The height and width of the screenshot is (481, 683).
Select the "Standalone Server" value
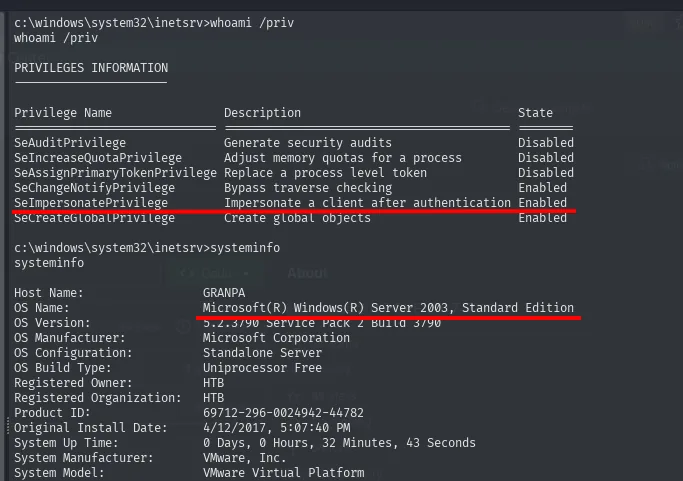click(262, 353)
